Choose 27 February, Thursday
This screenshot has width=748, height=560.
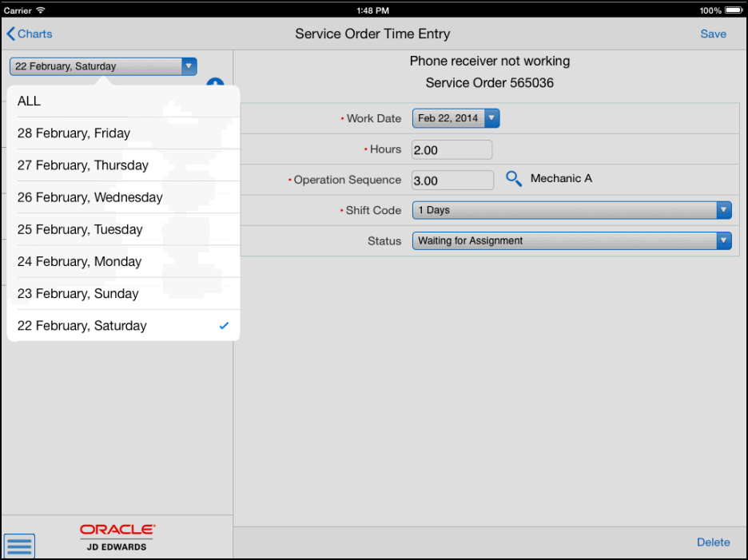coord(124,165)
